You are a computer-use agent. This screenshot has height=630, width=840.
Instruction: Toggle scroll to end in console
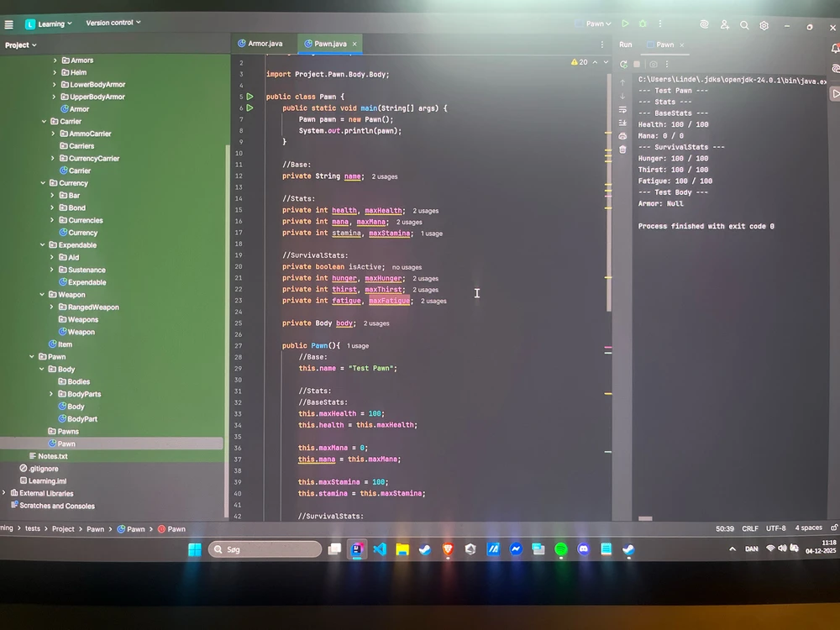[622, 123]
